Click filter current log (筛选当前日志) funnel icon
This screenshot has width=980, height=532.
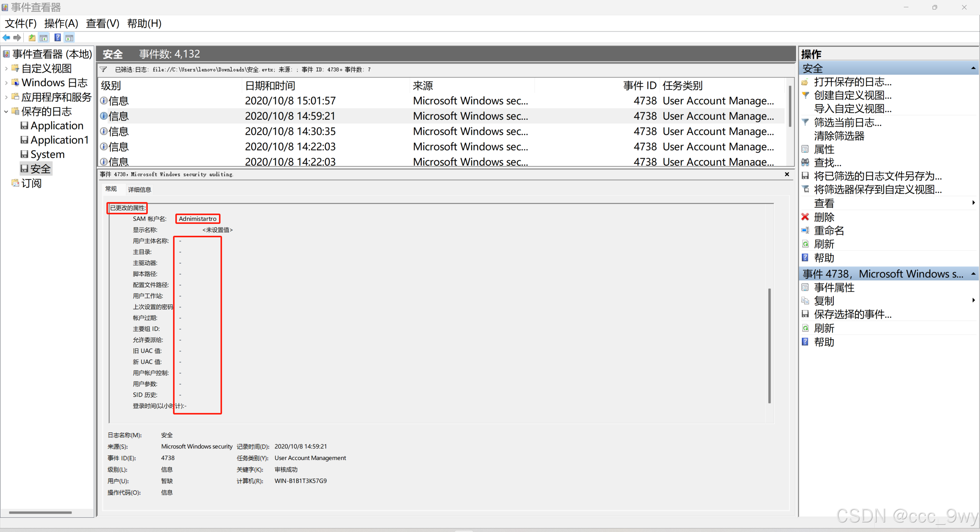(x=805, y=122)
